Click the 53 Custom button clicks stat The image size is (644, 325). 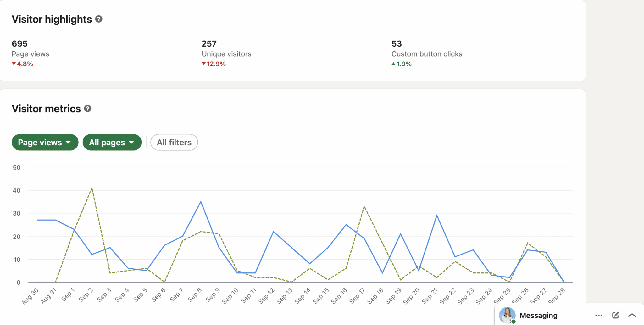396,44
